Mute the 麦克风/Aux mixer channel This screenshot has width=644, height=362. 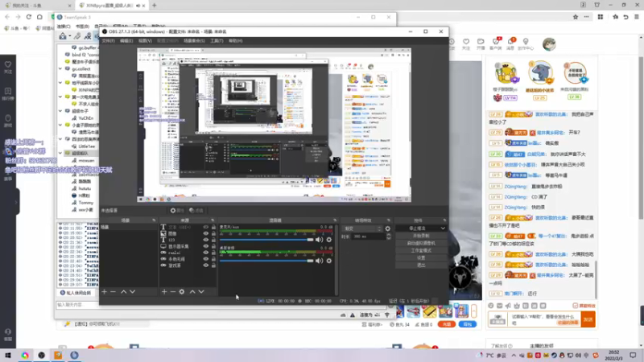319,239
